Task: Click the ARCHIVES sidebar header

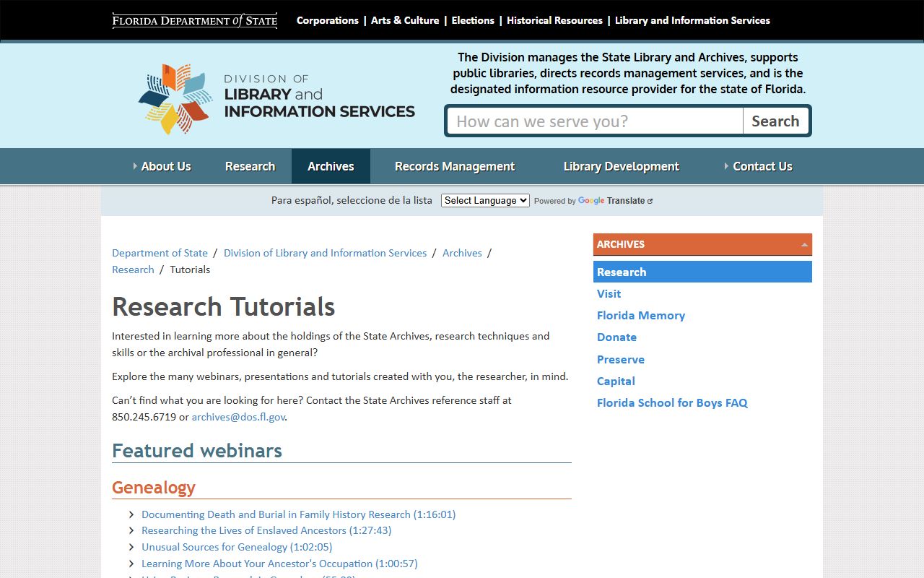Action: pos(702,244)
